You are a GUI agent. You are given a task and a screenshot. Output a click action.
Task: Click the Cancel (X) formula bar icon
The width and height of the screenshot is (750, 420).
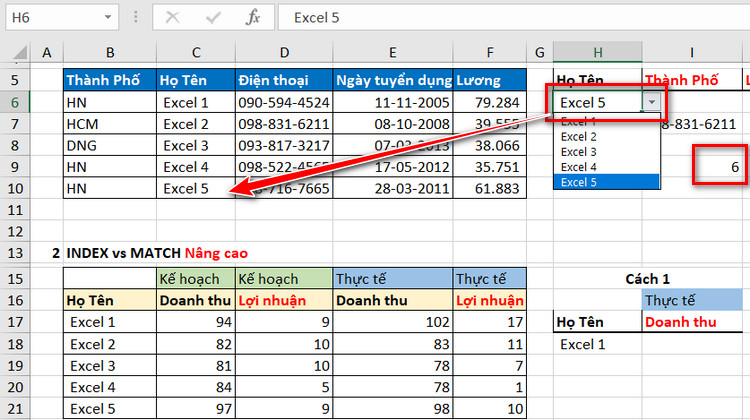coord(172,18)
